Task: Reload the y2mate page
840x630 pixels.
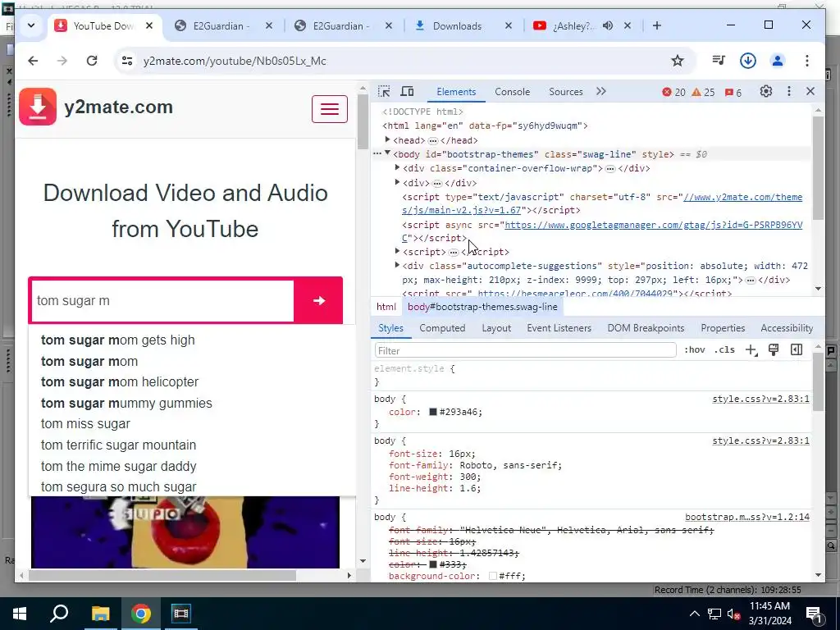Action: [x=92, y=61]
